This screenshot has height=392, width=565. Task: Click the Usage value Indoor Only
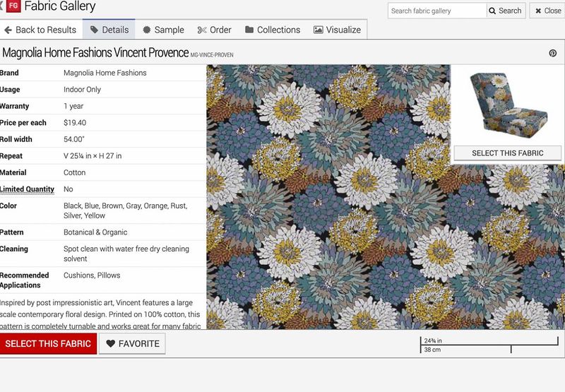82,90
